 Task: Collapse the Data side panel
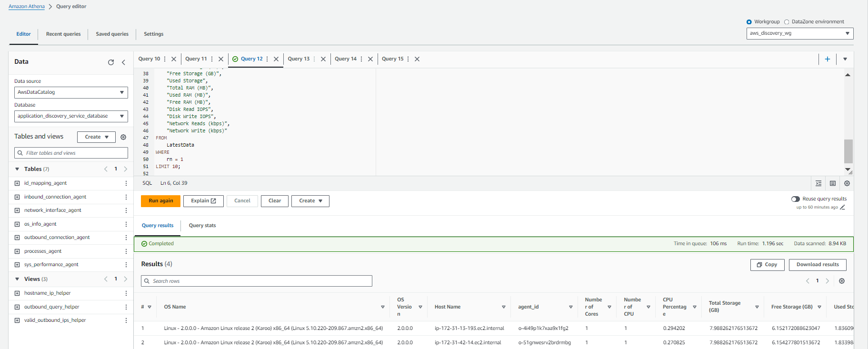(x=124, y=62)
